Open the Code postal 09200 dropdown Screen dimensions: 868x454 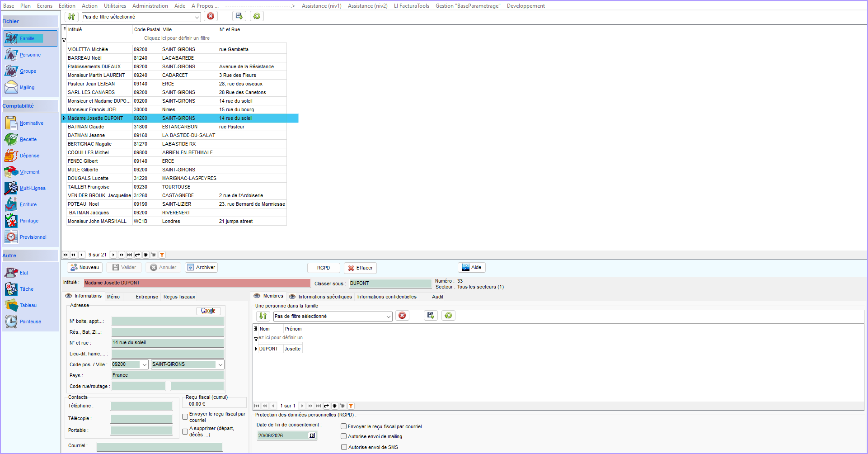(145, 364)
